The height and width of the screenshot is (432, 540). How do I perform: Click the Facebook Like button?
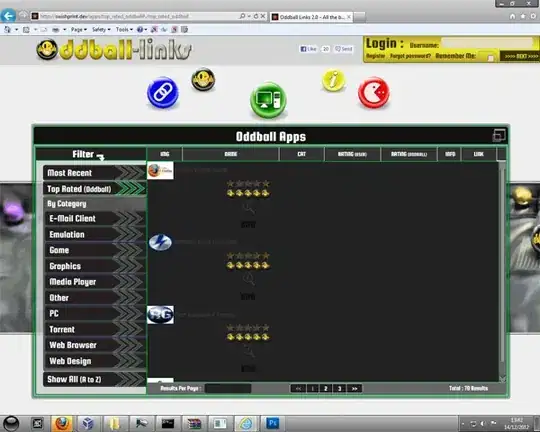coord(308,49)
